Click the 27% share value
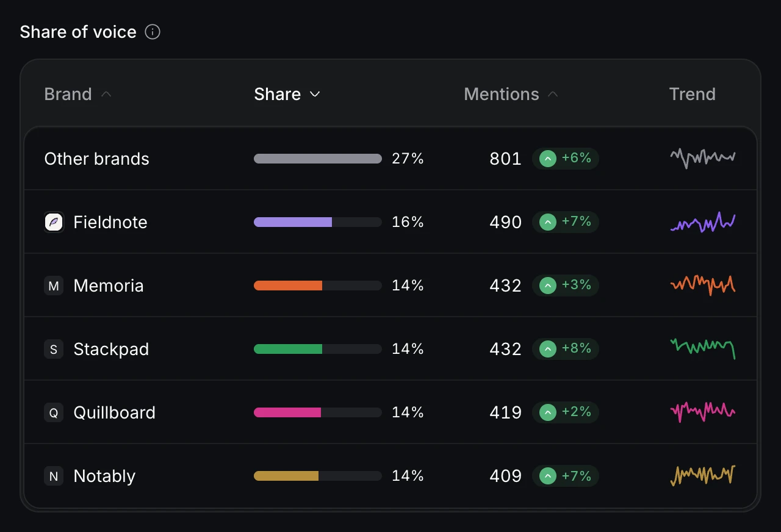Image resolution: width=781 pixels, height=532 pixels. point(408,159)
